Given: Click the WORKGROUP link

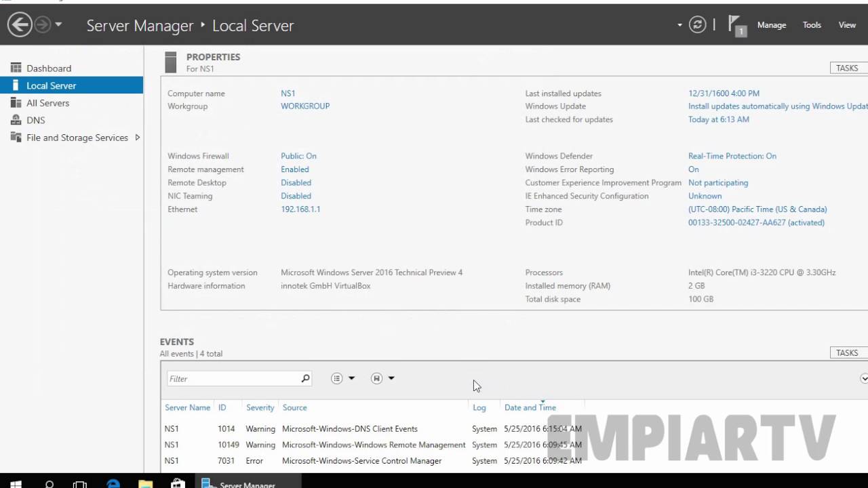Looking at the screenshot, I should [x=305, y=106].
